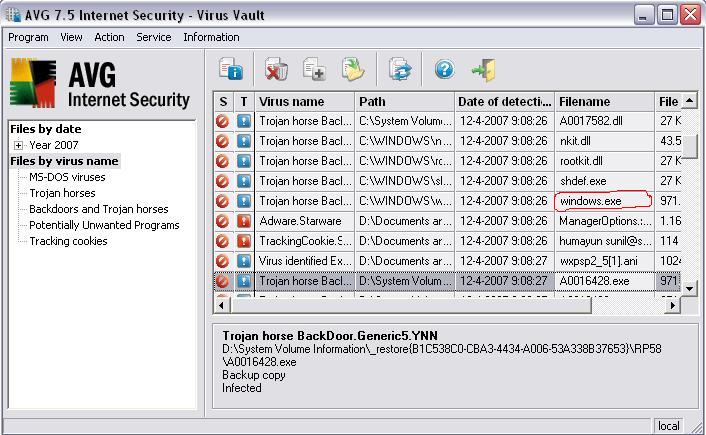Viewport: 706px width, 435px height.
Task: Select the A0017582.dll filename cell
Action: [x=604, y=121]
